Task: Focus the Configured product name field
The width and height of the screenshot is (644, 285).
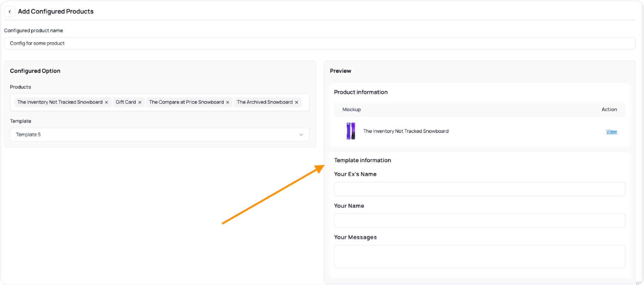Action: point(319,44)
